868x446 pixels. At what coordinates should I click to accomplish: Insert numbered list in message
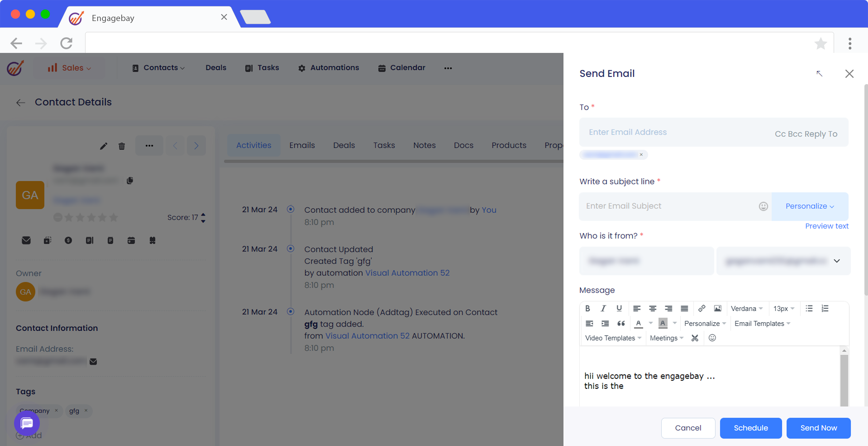(x=825, y=308)
